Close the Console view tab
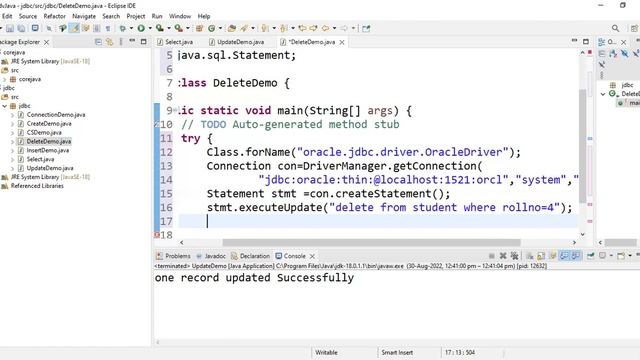This screenshot has height=360, width=640. click(312, 256)
